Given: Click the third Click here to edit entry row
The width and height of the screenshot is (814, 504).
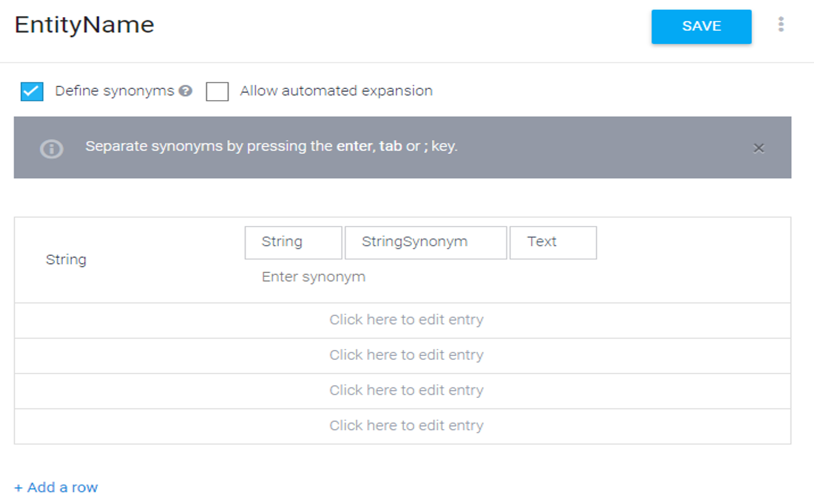Looking at the screenshot, I should point(402,391).
